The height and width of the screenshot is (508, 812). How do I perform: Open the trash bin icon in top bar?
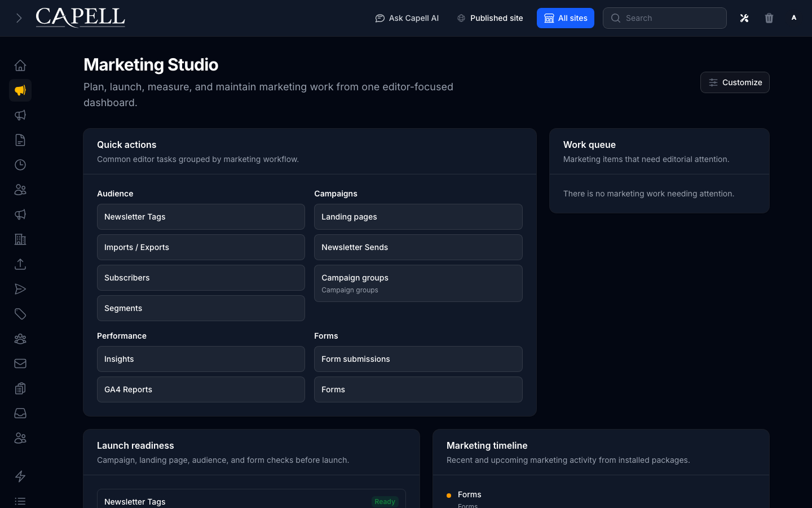pyautogui.click(x=769, y=18)
